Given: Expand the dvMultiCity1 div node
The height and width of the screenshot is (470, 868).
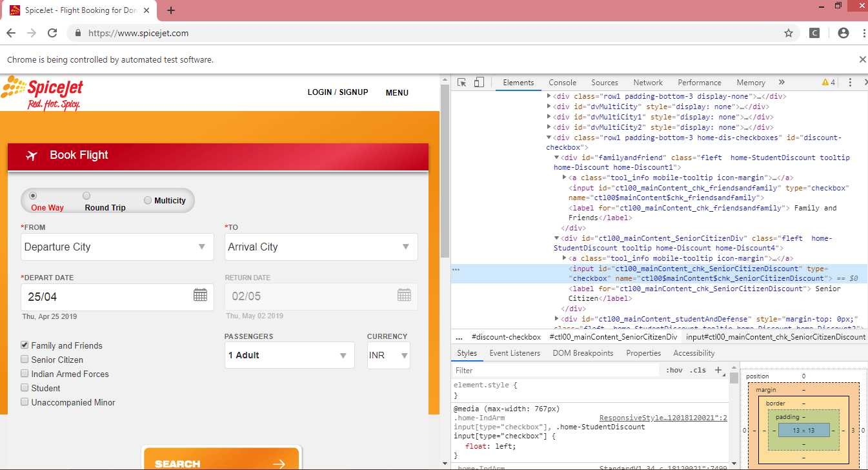Looking at the screenshot, I should point(549,117).
